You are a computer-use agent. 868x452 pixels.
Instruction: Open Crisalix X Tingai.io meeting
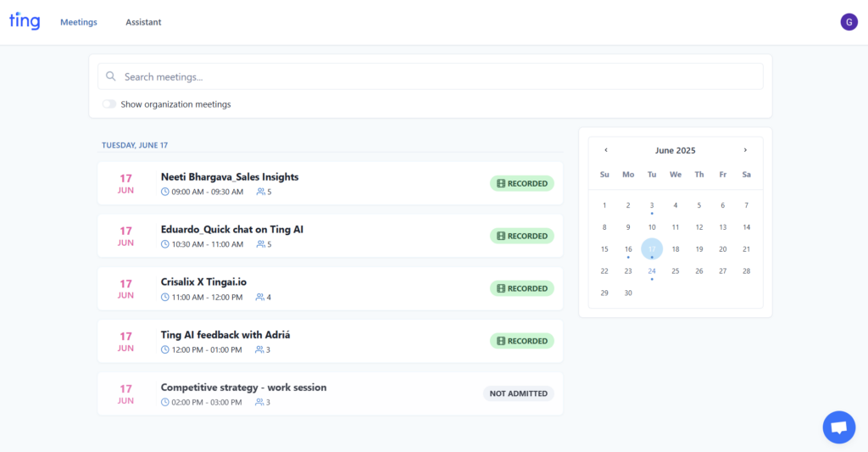pos(330,288)
